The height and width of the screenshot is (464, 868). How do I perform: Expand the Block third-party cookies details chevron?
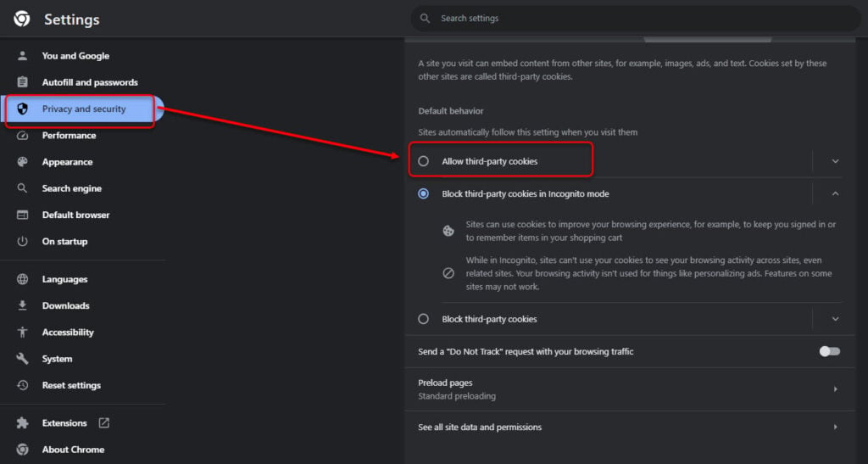(835, 319)
